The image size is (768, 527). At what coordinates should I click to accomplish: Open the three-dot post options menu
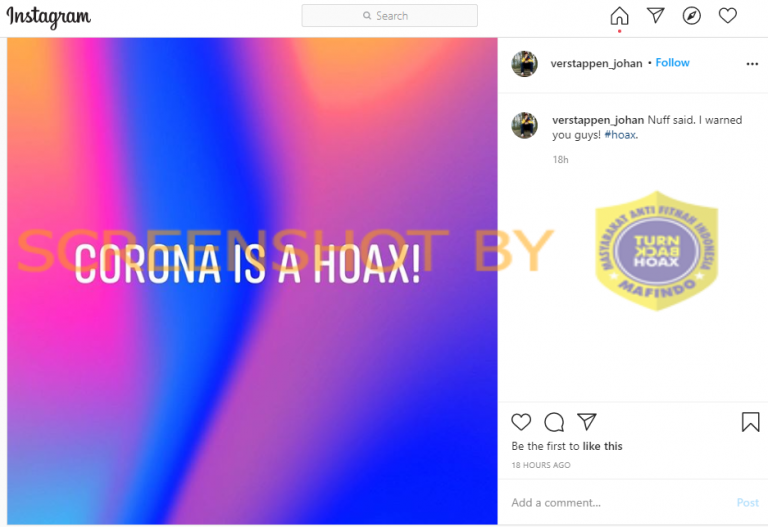point(752,64)
